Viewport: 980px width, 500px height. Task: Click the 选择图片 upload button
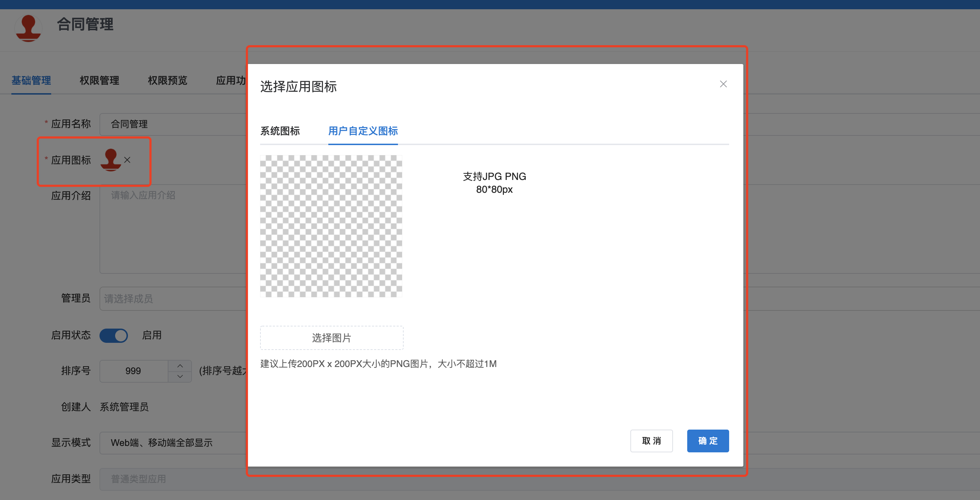point(332,338)
